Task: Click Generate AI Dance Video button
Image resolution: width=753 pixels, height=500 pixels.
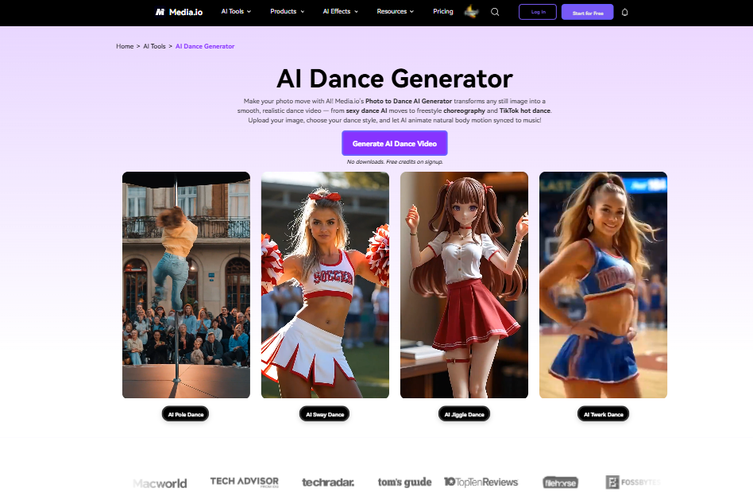Action: pyautogui.click(x=394, y=143)
